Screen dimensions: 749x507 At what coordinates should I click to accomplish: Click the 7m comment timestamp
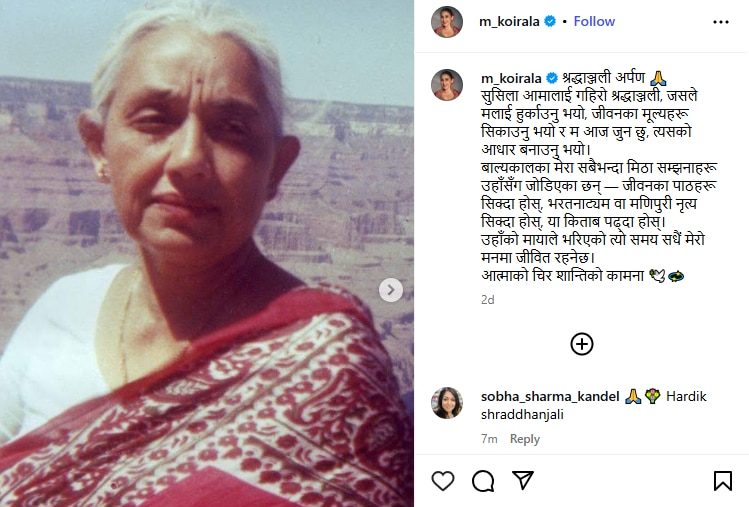coord(489,439)
